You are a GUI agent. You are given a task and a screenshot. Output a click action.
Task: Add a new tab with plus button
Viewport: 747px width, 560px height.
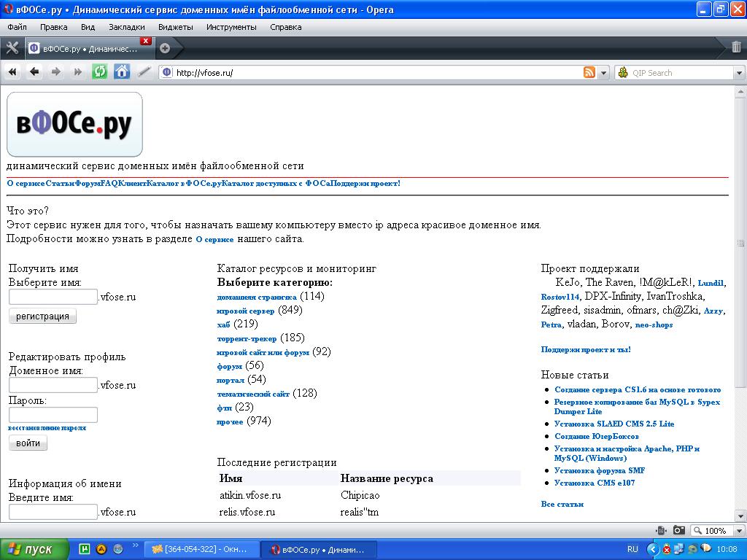tap(165, 48)
